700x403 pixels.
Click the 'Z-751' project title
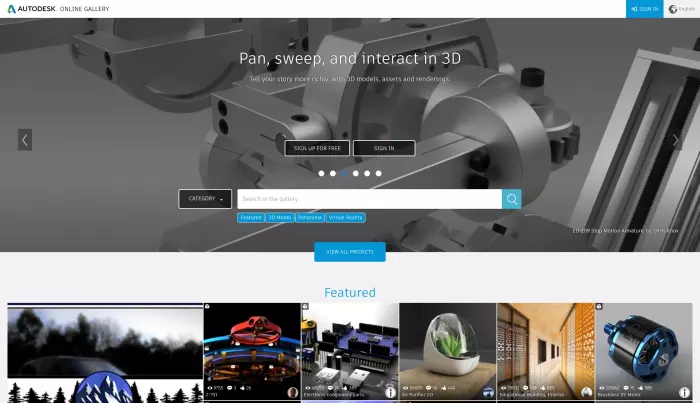211,395
